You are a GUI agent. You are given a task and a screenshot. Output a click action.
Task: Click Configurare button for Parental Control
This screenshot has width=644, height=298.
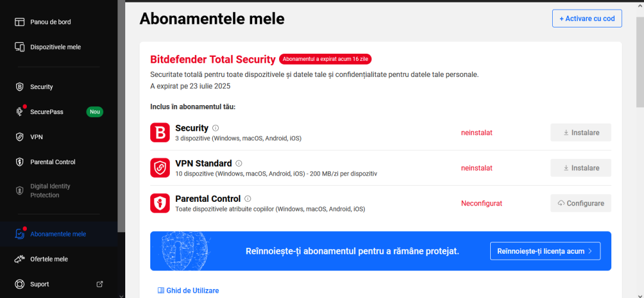click(x=581, y=203)
